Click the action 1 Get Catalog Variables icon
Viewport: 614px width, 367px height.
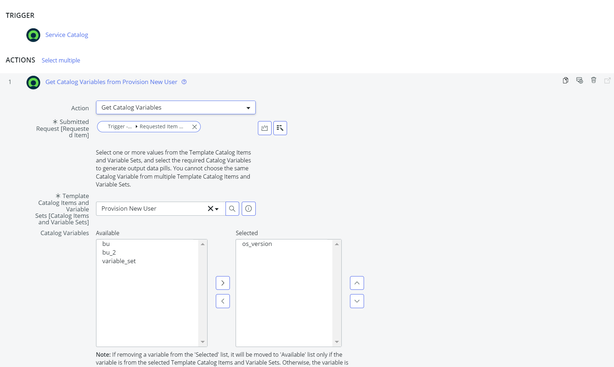point(33,83)
